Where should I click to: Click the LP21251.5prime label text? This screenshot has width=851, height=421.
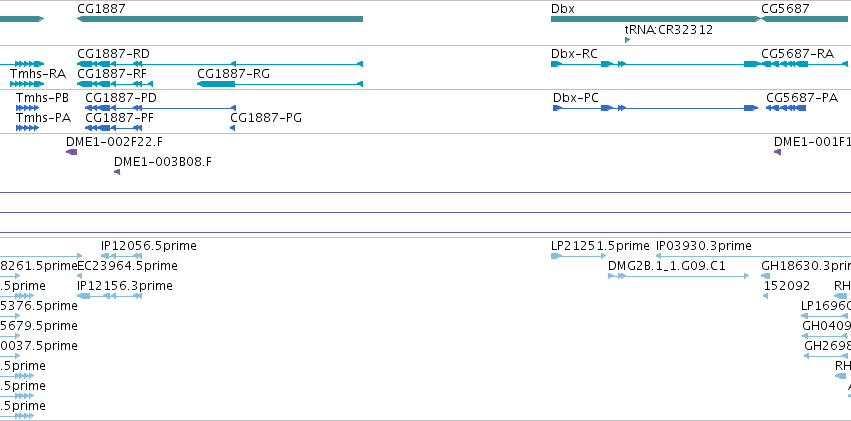600,246
